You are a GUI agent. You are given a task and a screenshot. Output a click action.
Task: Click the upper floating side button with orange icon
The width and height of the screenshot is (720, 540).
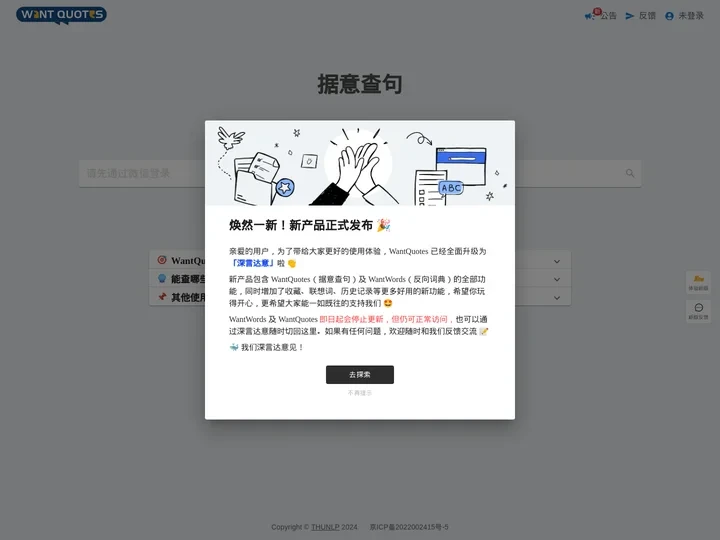pyautogui.click(x=698, y=282)
